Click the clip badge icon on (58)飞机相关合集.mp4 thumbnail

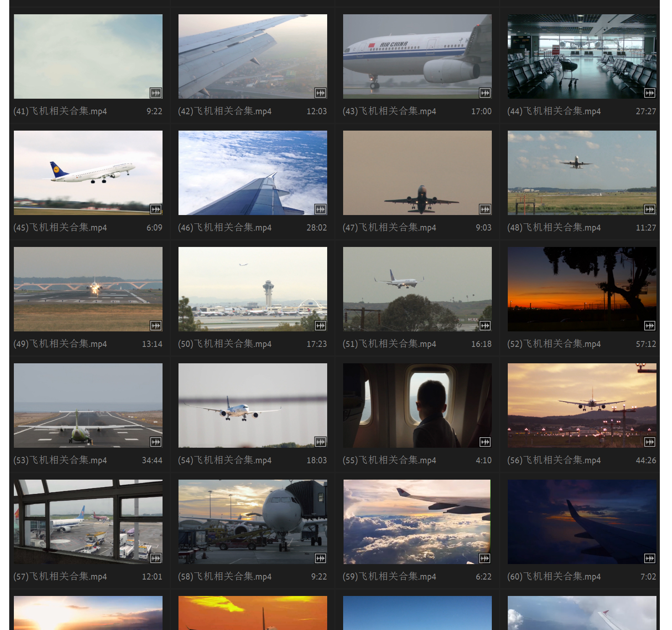[320, 558]
